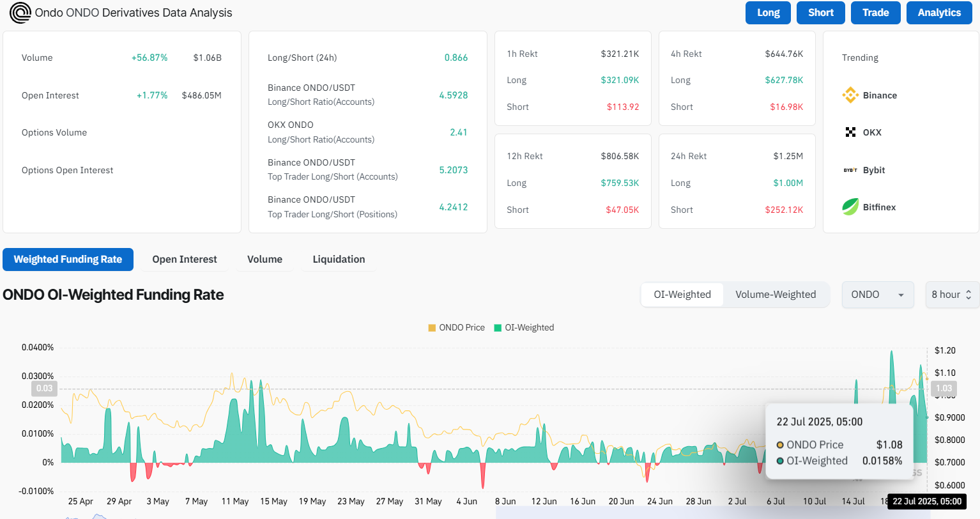This screenshot has height=519, width=980.
Task: Click 12h Rekt Short $47.05K
Action: click(x=622, y=210)
